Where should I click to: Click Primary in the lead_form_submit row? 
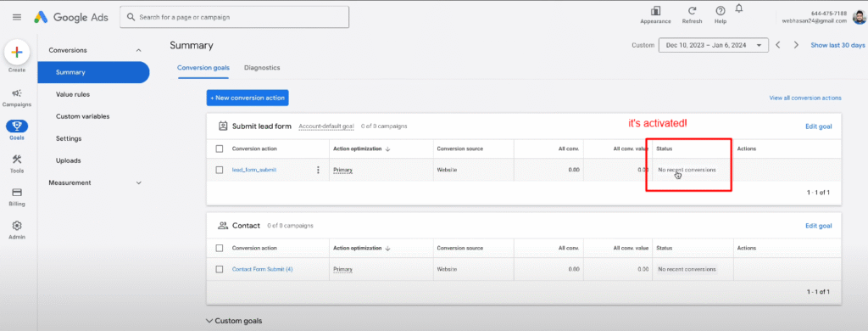pos(342,170)
